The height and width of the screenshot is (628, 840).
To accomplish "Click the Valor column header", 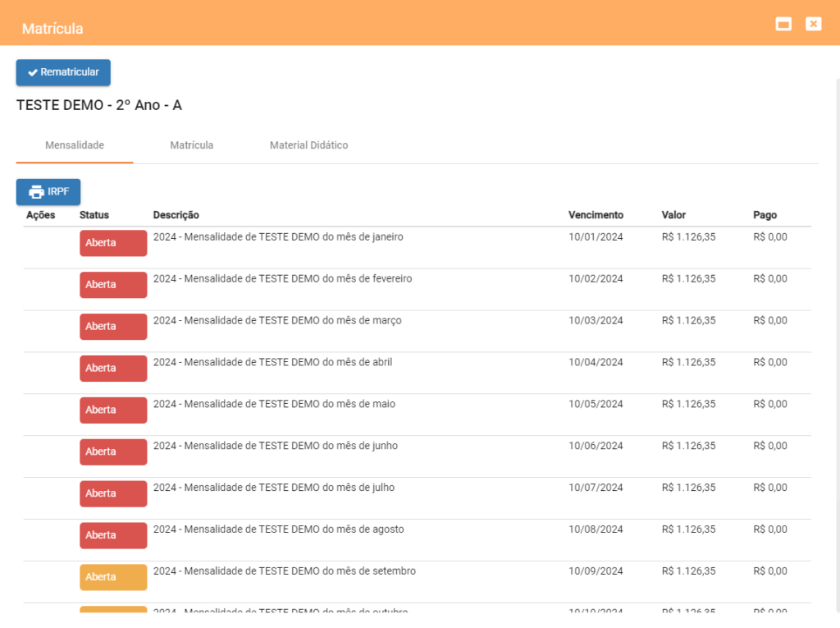I will 673,215.
